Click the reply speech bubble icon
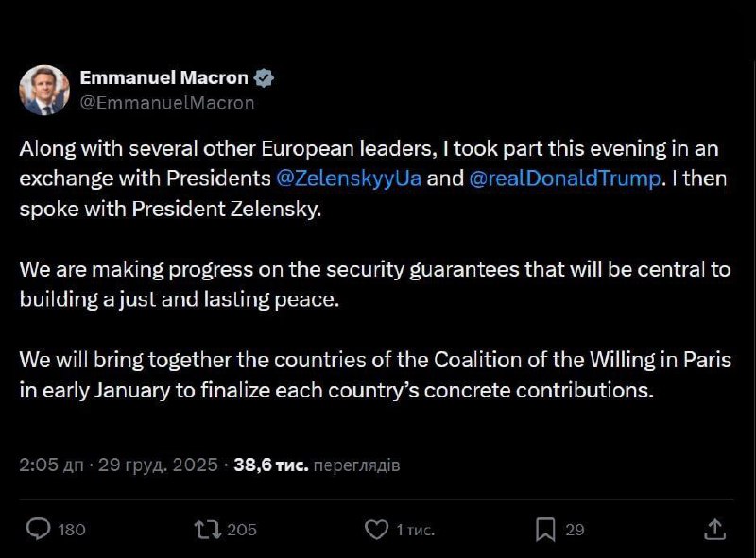This screenshot has width=756, height=558. (38, 529)
